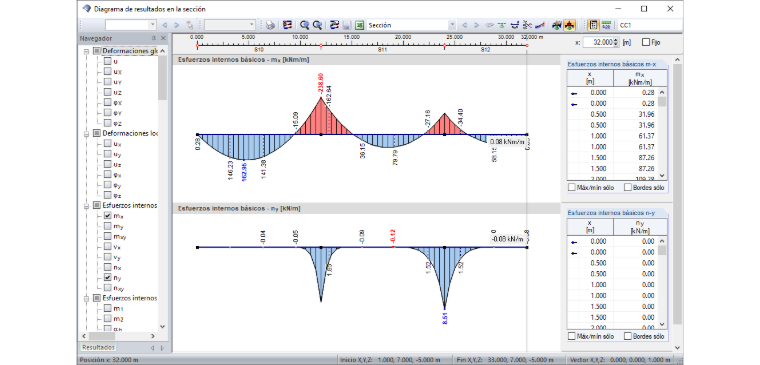Click the 162.96 blue value label
The width and height of the screenshot is (760, 365).
point(244,172)
